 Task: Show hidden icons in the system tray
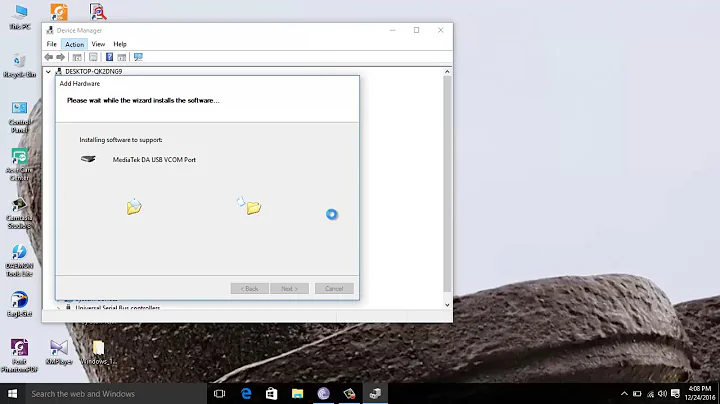point(624,393)
